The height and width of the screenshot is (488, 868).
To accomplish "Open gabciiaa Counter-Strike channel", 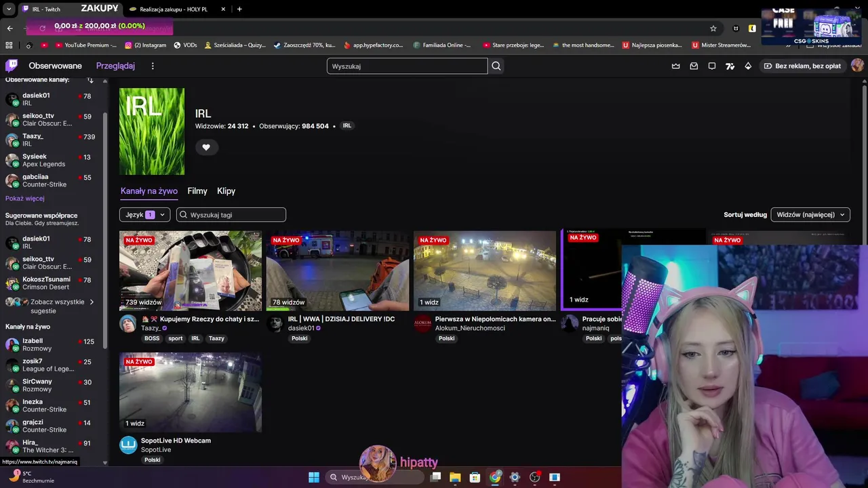I will (x=51, y=181).
